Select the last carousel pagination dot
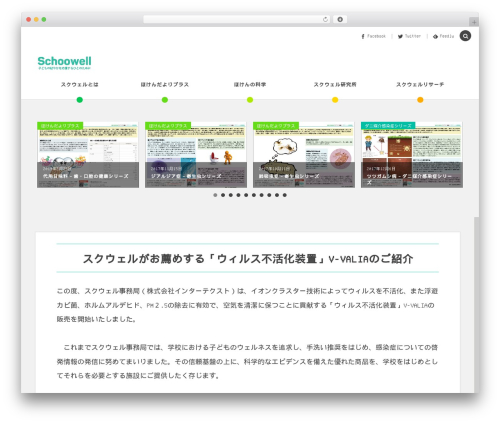 [x=285, y=195]
